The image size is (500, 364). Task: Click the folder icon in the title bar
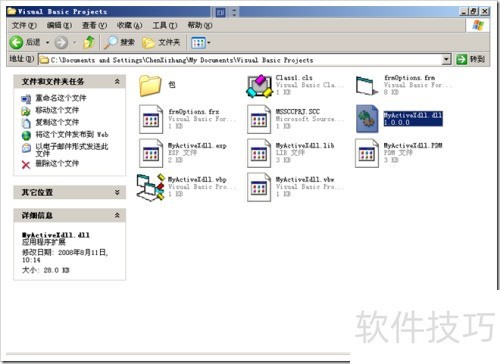[12, 12]
